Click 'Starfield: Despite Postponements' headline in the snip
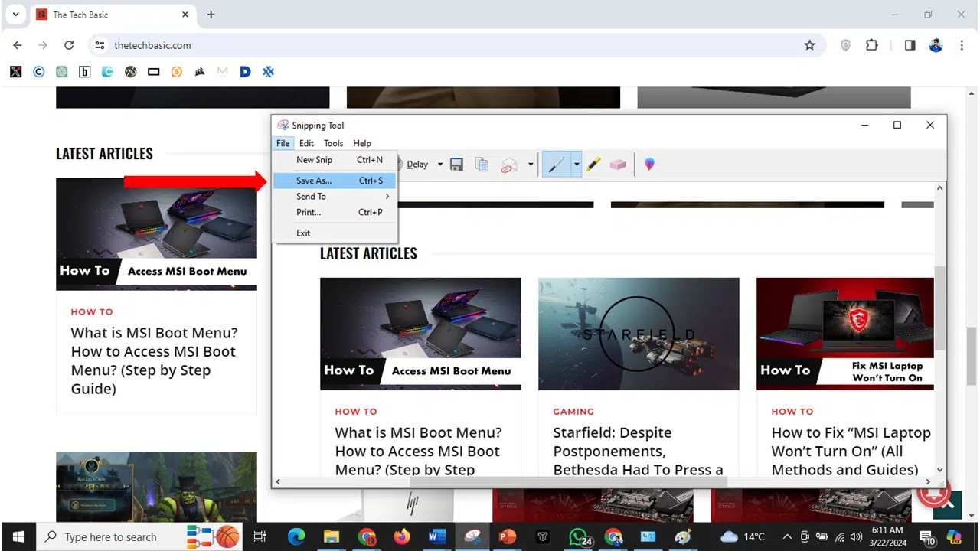The image size is (980, 551). pyautogui.click(x=638, y=452)
